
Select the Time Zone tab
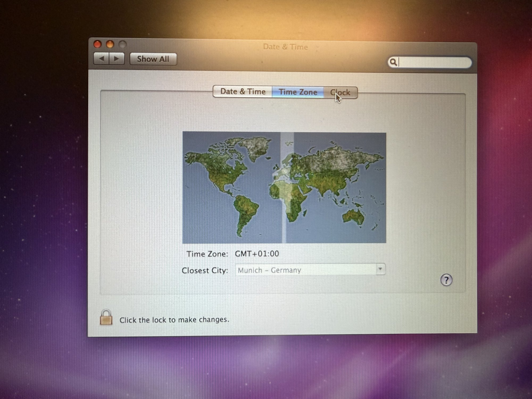pos(298,92)
